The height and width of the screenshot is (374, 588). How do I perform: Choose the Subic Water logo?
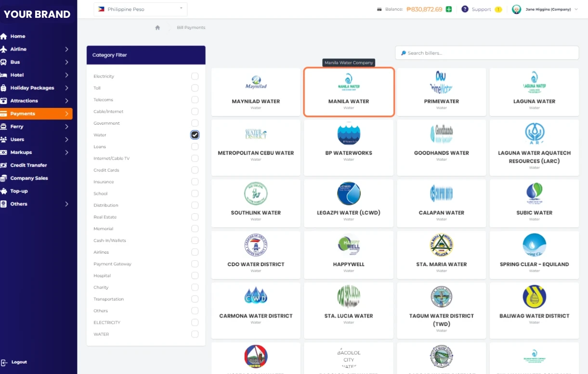pyautogui.click(x=534, y=193)
